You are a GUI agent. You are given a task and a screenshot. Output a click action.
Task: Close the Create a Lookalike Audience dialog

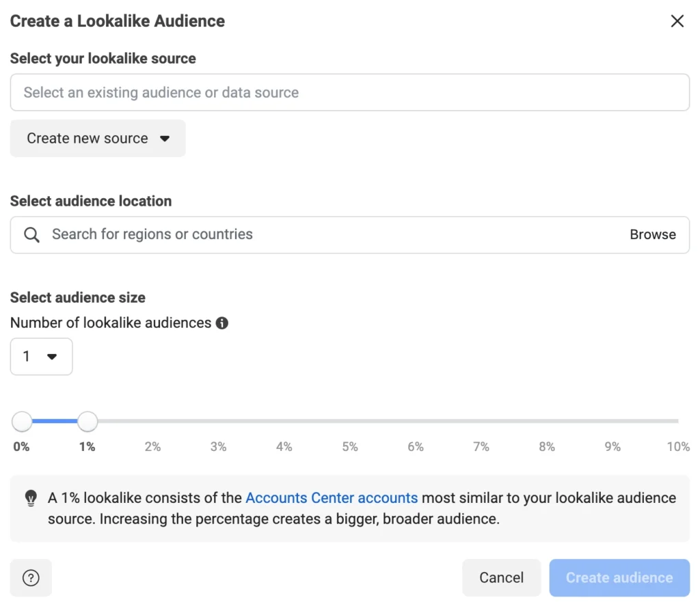point(677,21)
